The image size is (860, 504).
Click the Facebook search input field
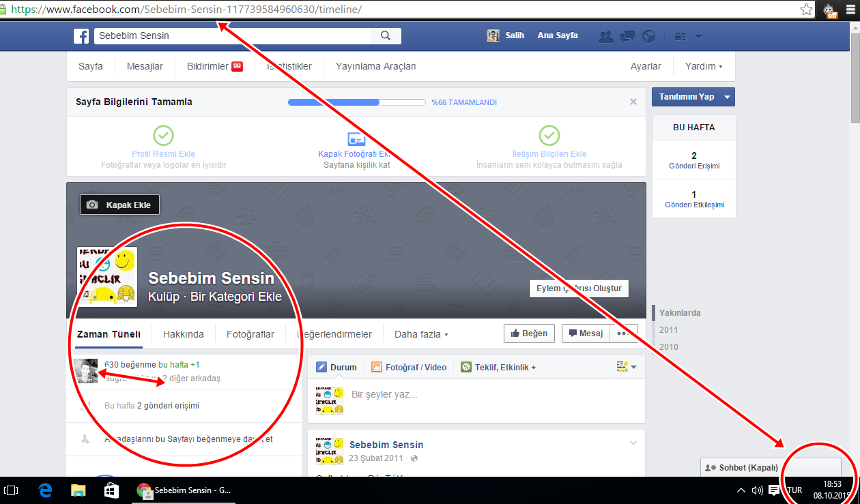pyautogui.click(x=232, y=35)
